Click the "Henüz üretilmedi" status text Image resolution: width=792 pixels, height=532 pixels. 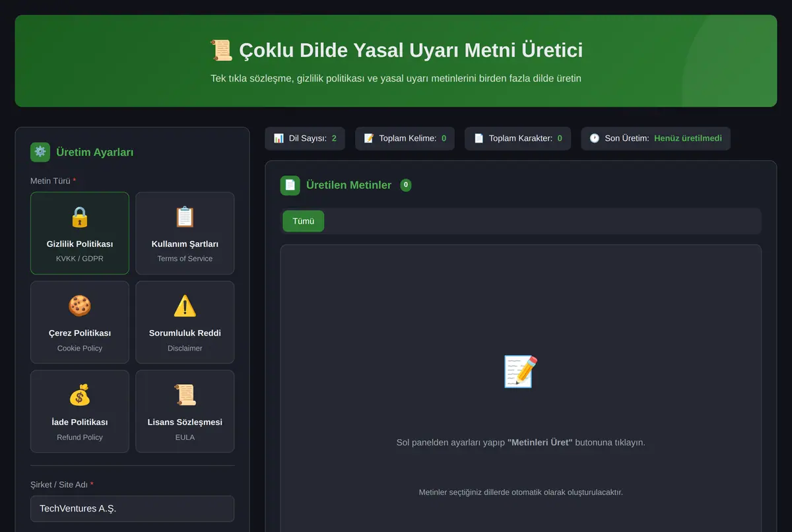(x=688, y=139)
